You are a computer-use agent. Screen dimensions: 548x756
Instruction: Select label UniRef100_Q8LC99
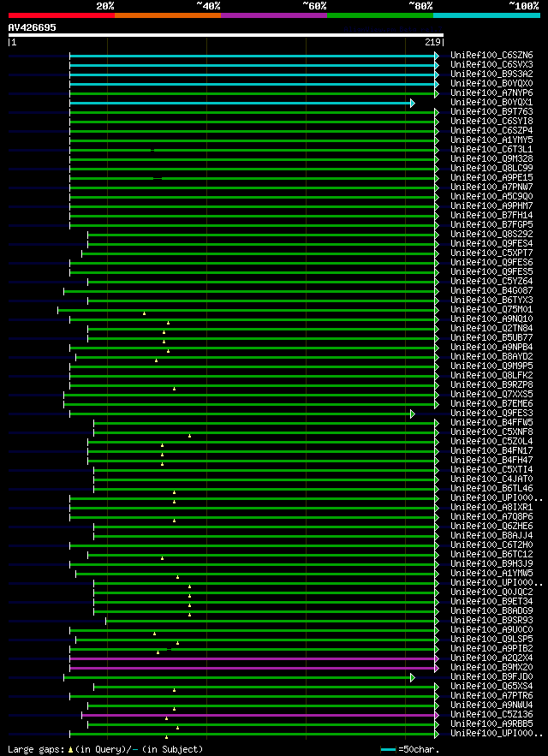click(x=491, y=169)
